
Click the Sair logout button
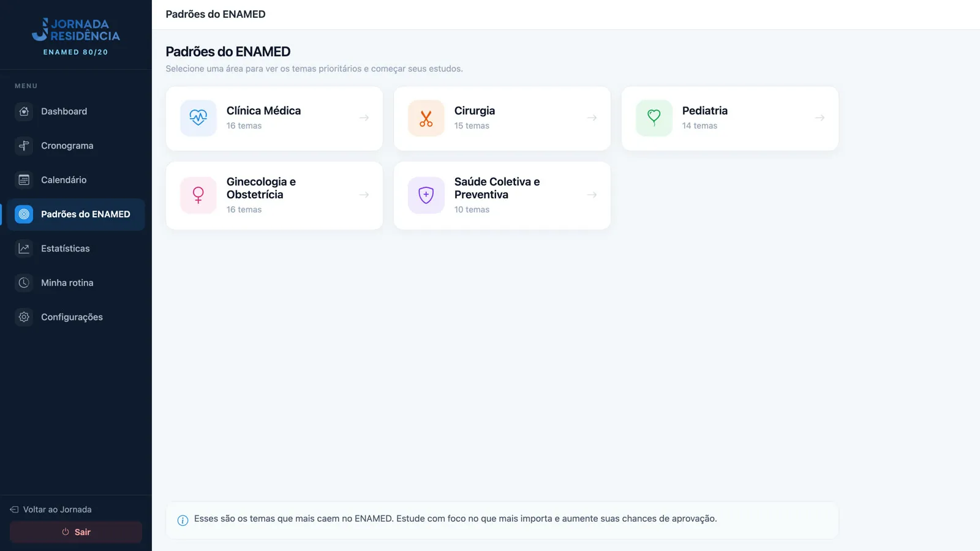point(76,532)
